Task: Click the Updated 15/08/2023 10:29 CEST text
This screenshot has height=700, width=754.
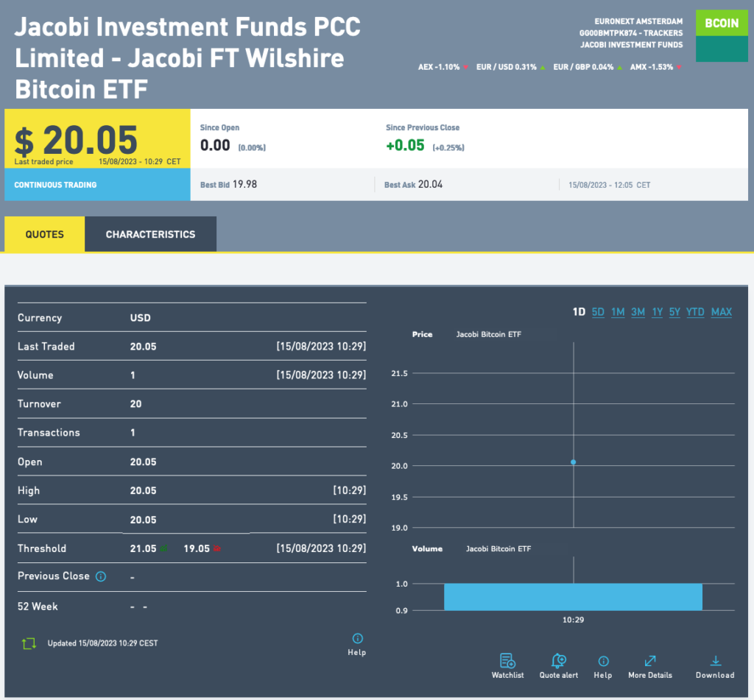Action: [x=102, y=643]
